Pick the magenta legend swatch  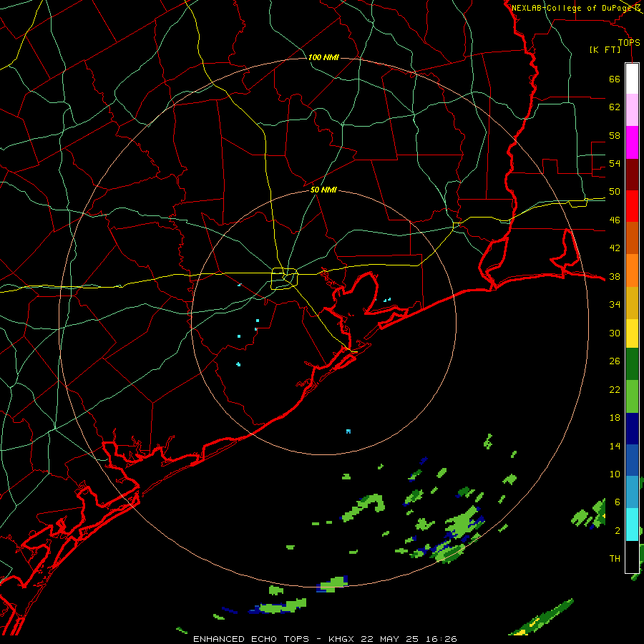632,142
